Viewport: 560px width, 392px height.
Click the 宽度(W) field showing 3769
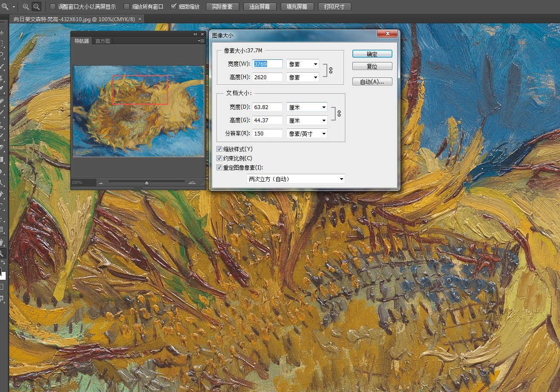tap(267, 64)
